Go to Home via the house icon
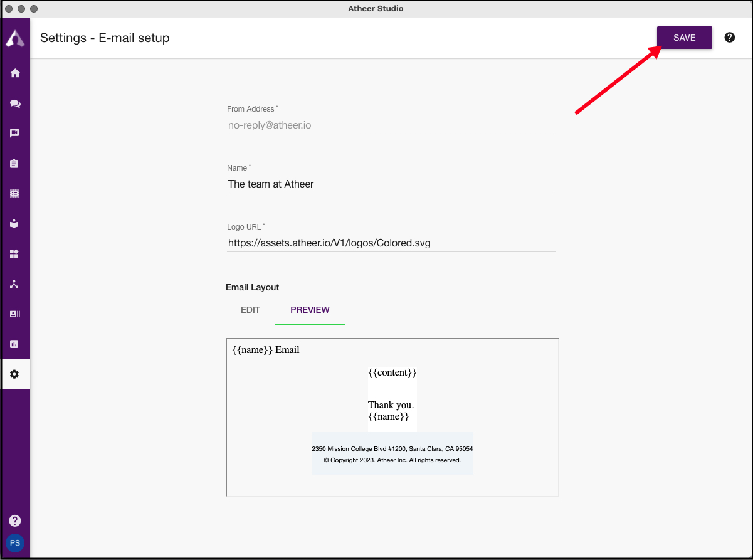 [15, 73]
